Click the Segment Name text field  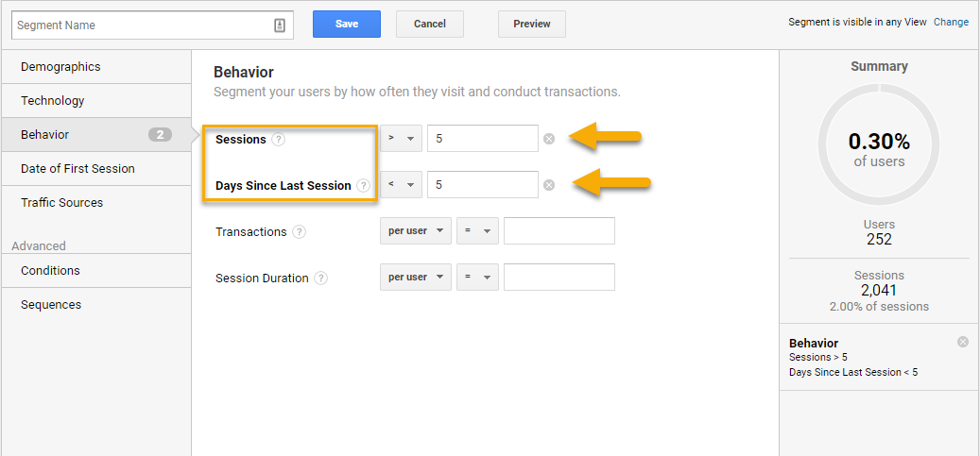coord(142,25)
